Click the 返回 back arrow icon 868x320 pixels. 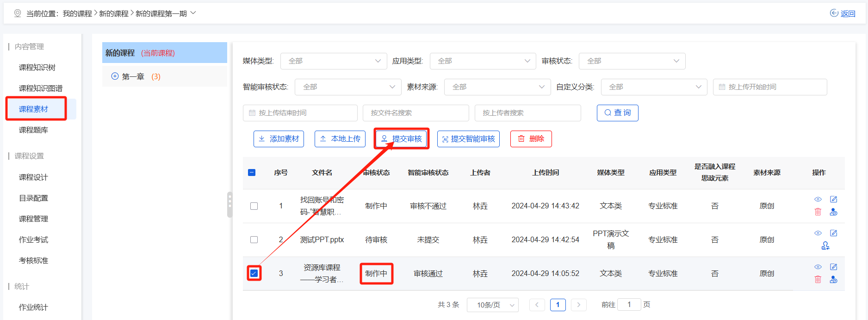834,13
